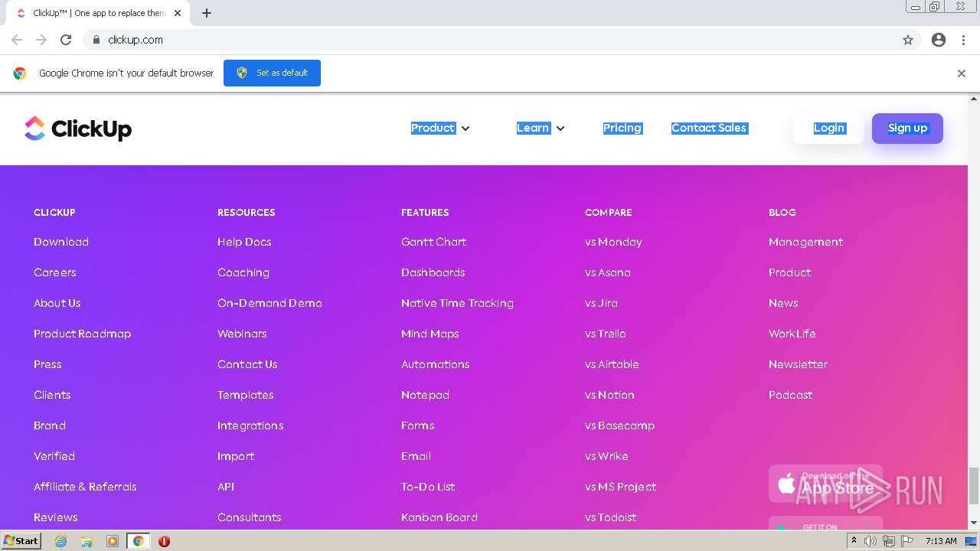The height and width of the screenshot is (551, 980).
Task: Click the Login button
Action: [828, 128]
